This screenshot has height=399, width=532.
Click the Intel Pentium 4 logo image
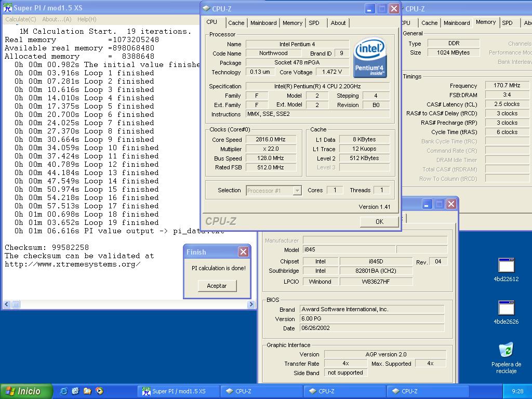pos(370,57)
